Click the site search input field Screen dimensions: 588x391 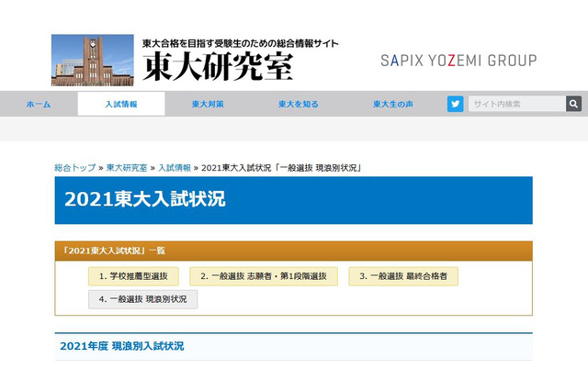(517, 104)
